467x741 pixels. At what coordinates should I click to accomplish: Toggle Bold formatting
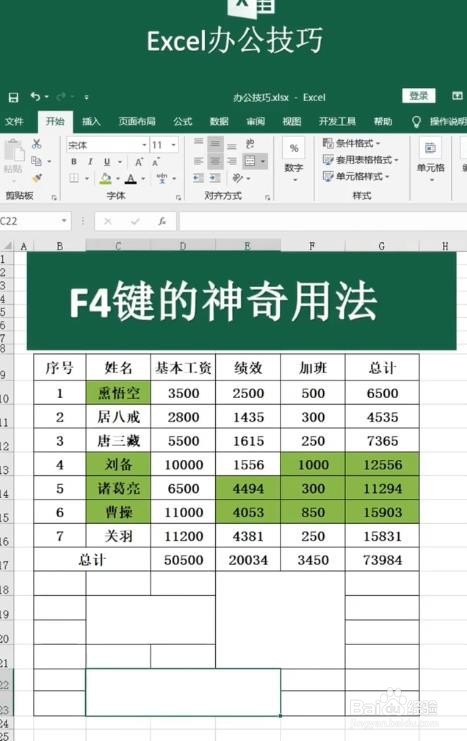(74, 162)
